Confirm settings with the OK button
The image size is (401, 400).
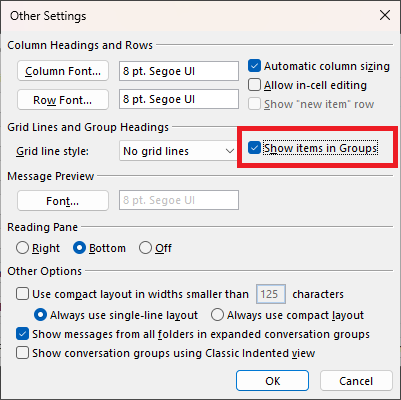[x=272, y=380]
